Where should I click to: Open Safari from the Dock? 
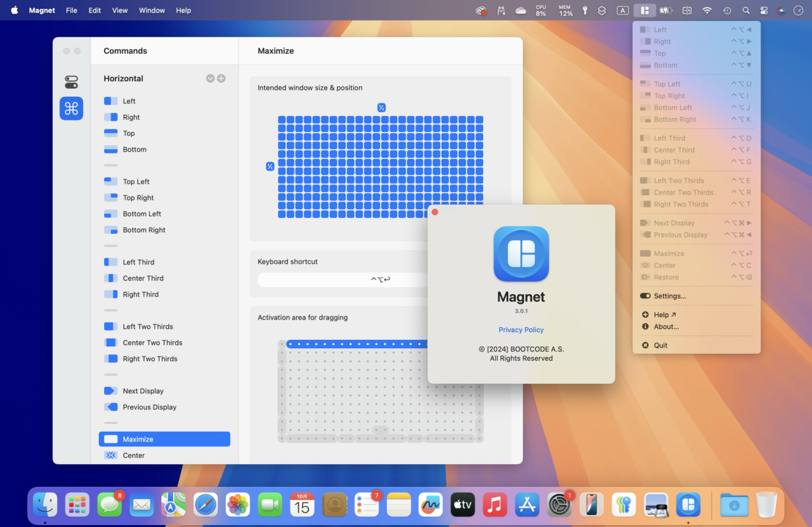point(206,505)
